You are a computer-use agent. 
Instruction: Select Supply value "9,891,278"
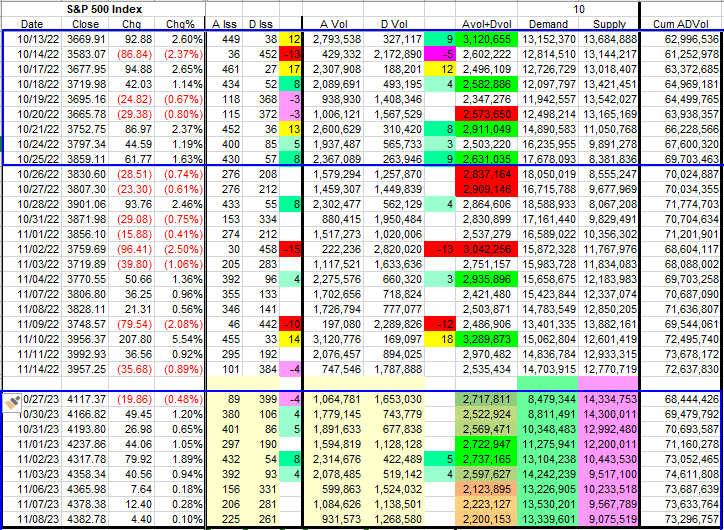[609, 145]
